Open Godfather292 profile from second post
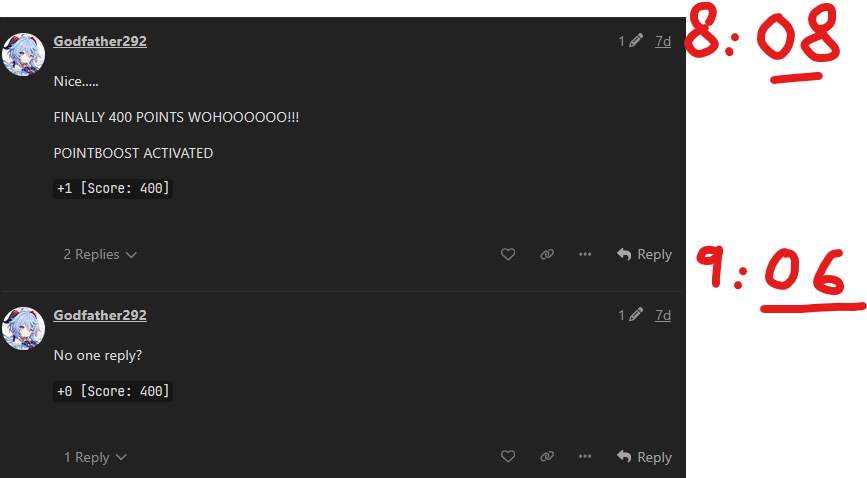Screen dimensions: 867x478 tap(100, 315)
